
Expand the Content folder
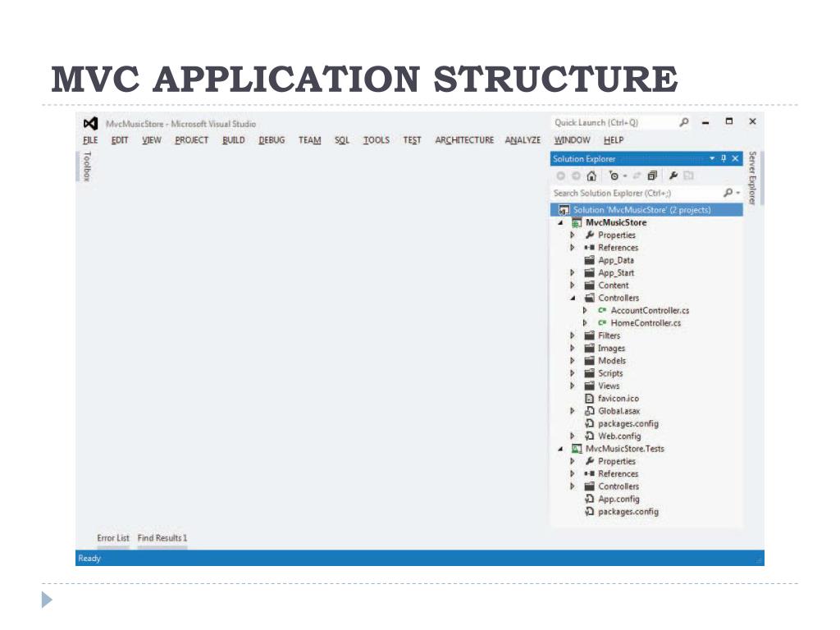572,285
